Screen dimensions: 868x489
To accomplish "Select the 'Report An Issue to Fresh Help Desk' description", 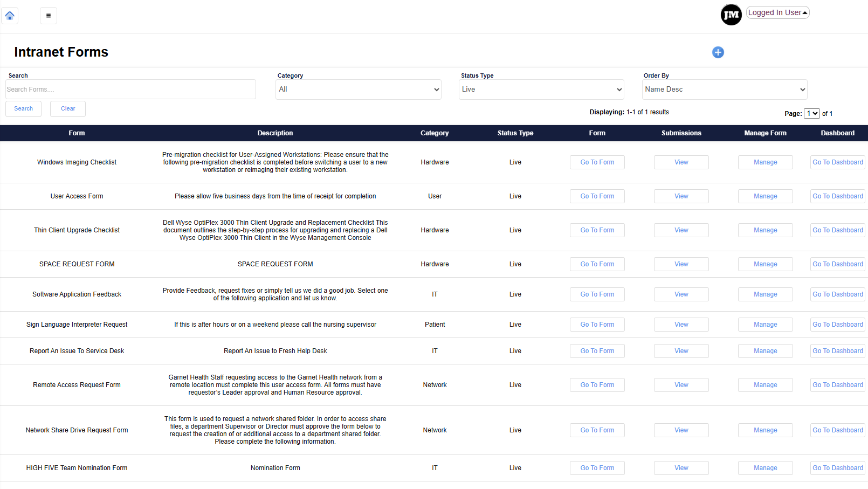I will pyautogui.click(x=275, y=351).
